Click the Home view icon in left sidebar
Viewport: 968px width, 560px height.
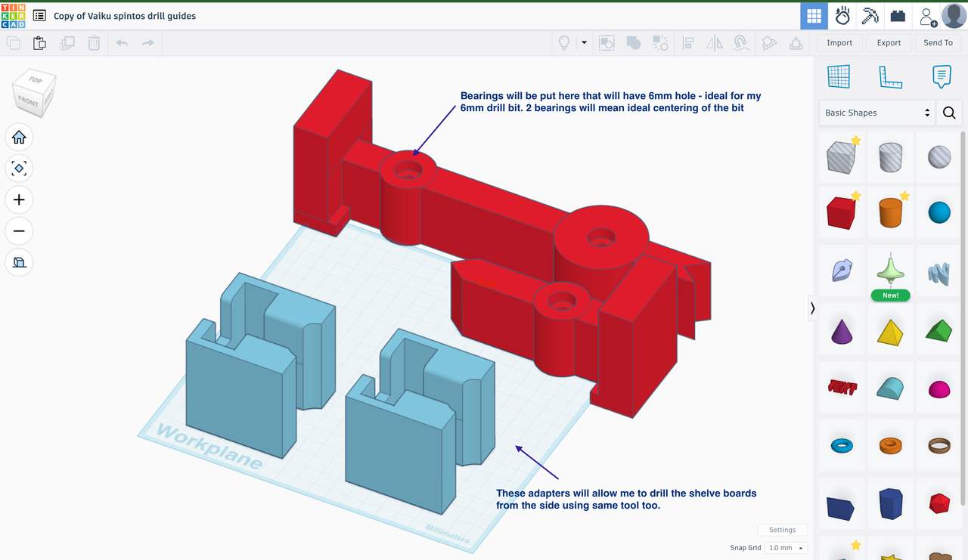(19, 137)
